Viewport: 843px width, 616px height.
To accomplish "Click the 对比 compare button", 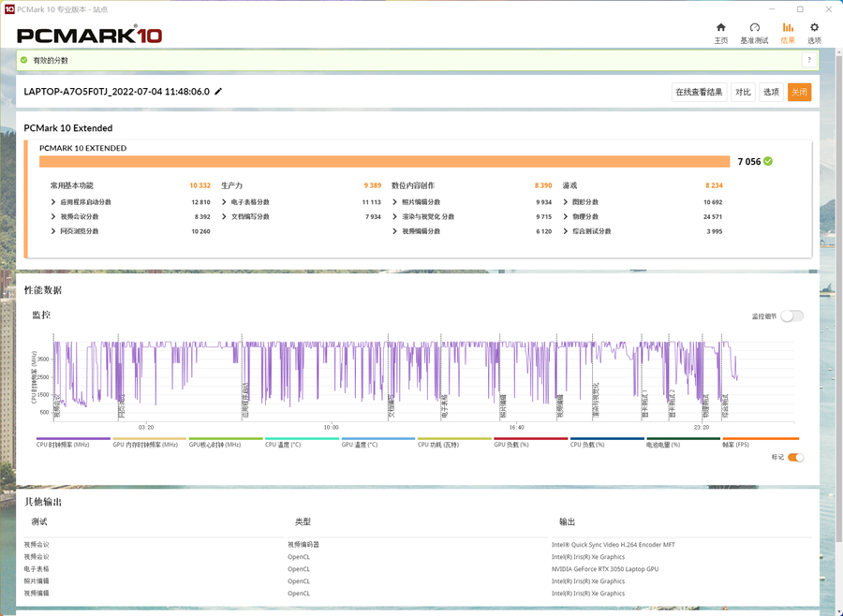I will pyautogui.click(x=743, y=92).
